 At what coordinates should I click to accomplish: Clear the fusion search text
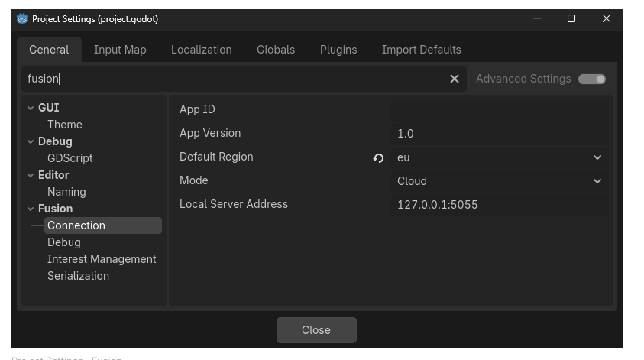(455, 79)
